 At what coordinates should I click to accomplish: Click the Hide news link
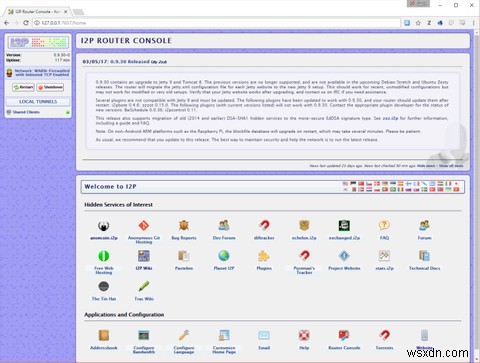pos(426,166)
